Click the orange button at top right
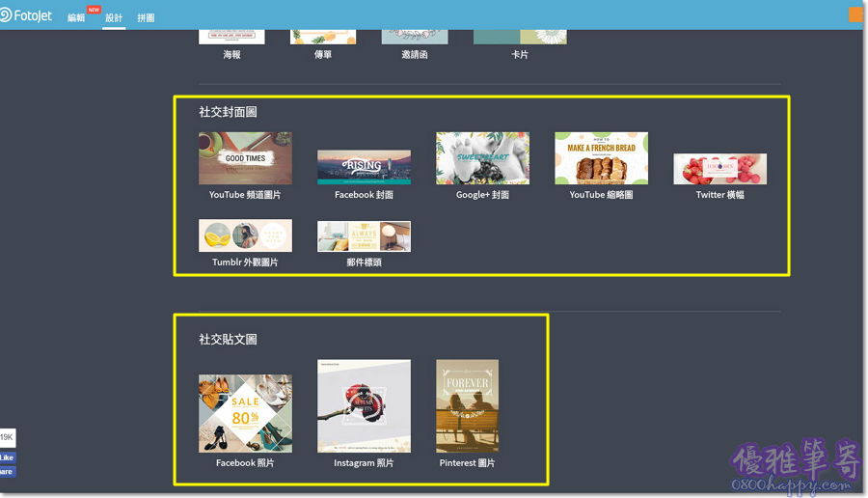 point(855,14)
